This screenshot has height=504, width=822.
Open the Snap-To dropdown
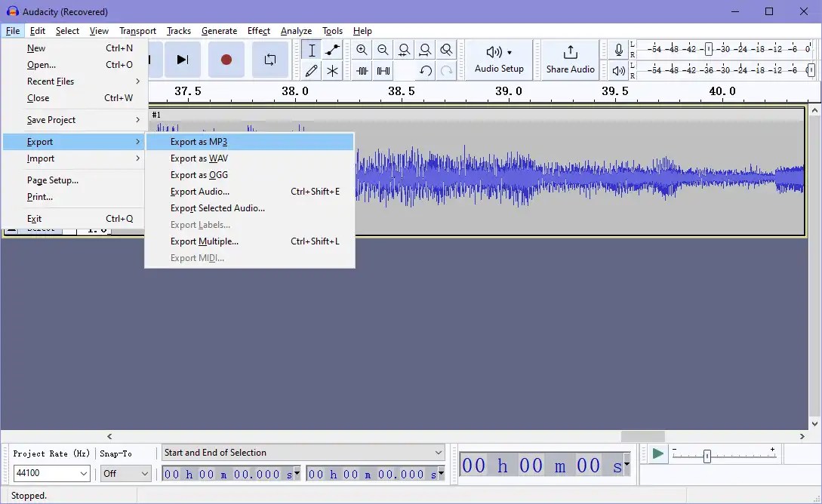pyautogui.click(x=125, y=473)
